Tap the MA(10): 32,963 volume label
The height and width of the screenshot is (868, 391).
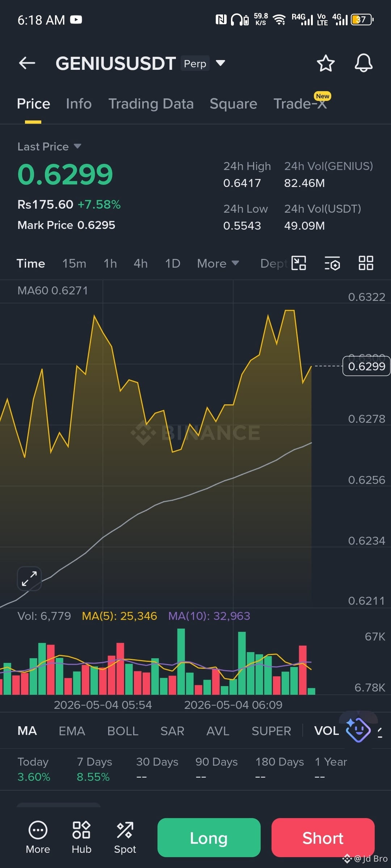(x=209, y=616)
